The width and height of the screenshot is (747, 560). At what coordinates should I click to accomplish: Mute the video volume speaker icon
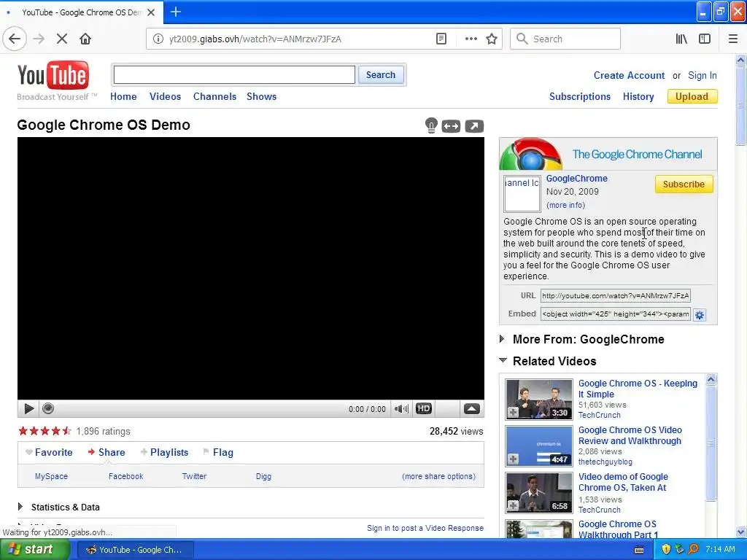tap(401, 408)
